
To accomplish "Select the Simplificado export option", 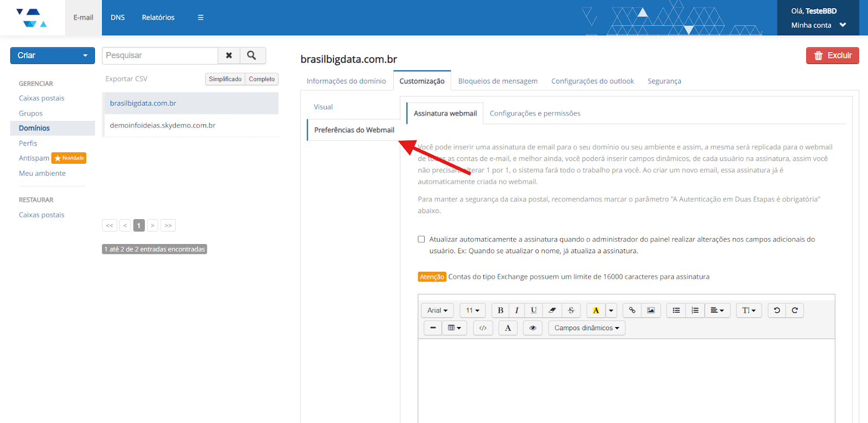I will tap(225, 79).
